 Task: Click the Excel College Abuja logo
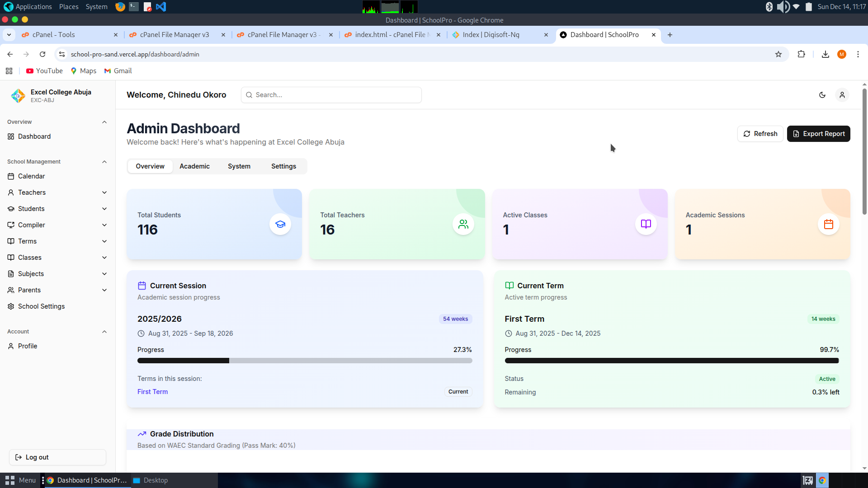tap(18, 95)
